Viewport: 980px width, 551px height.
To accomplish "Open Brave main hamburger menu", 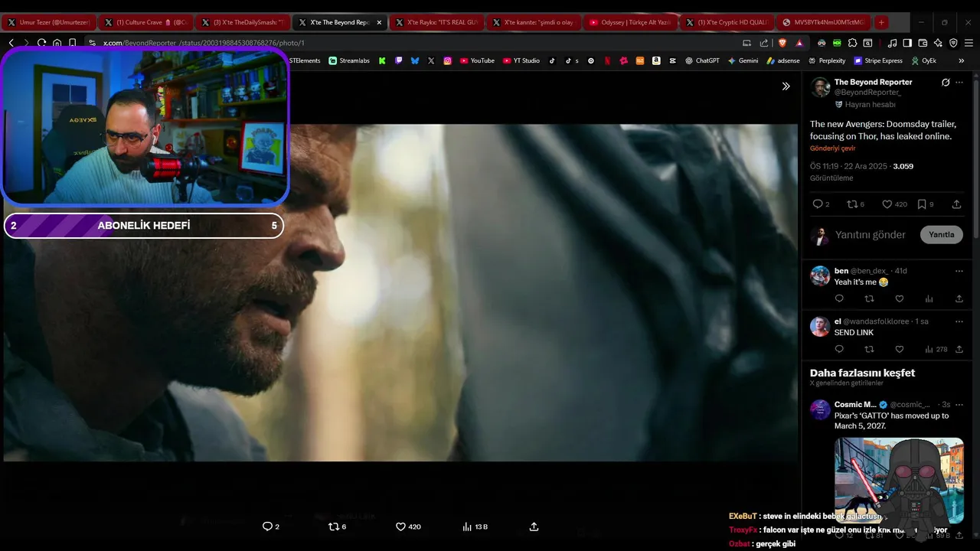I will pyautogui.click(x=969, y=43).
